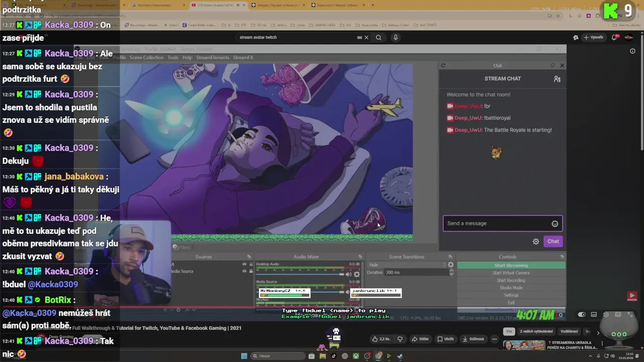
Task: Click the Vytvořit create button
Action: click(x=593, y=37)
